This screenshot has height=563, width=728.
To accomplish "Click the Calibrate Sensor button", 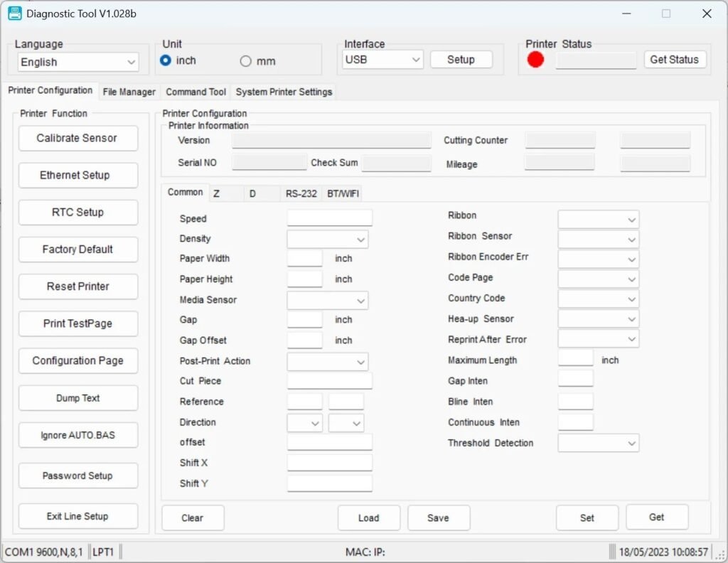I will tap(77, 139).
